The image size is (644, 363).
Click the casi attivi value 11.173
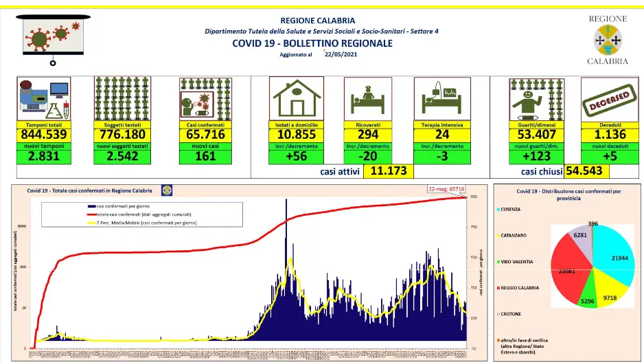[388, 171]
